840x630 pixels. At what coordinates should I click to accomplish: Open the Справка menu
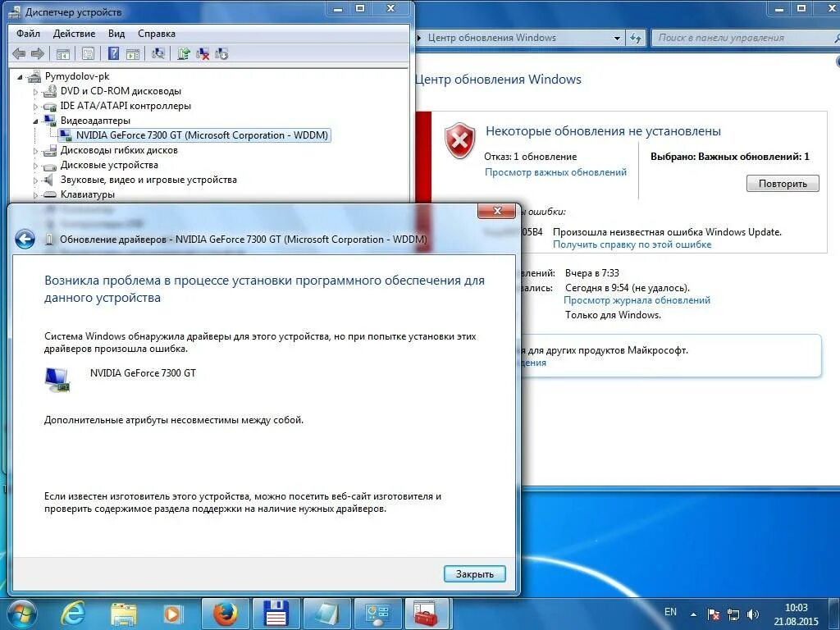click(x=157, y=34)
